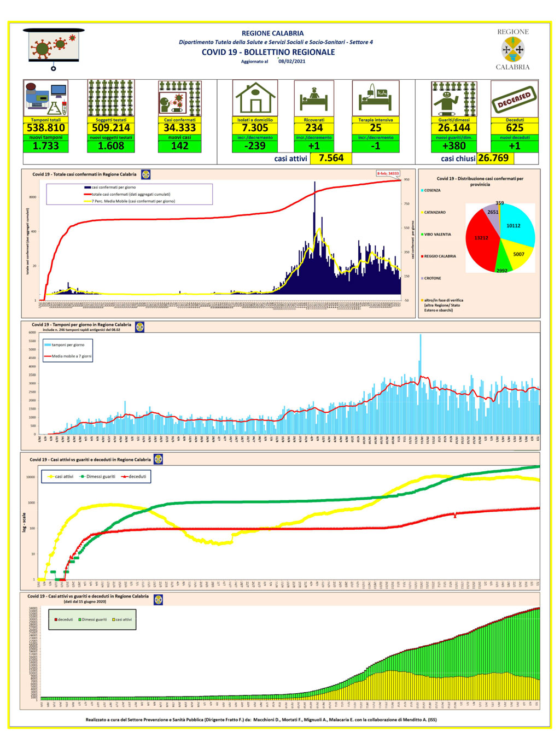Click the casi chiusi 26.769 value
Image resolution: width=560 pixels, height=737 pixels.
493,158
